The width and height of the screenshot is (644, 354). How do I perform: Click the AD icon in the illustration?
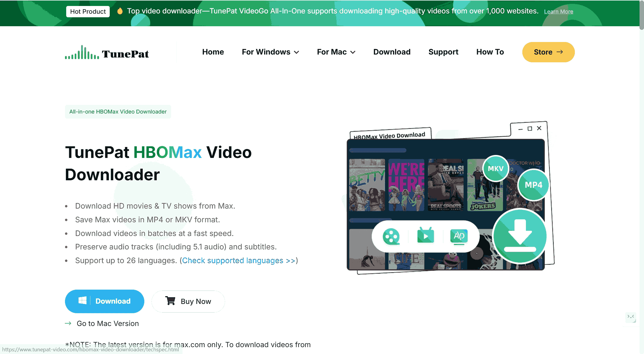click(459, 237)
